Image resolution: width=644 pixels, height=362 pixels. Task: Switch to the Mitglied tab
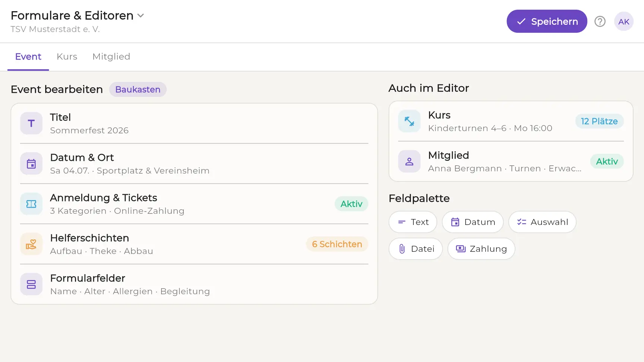[111, 57]
